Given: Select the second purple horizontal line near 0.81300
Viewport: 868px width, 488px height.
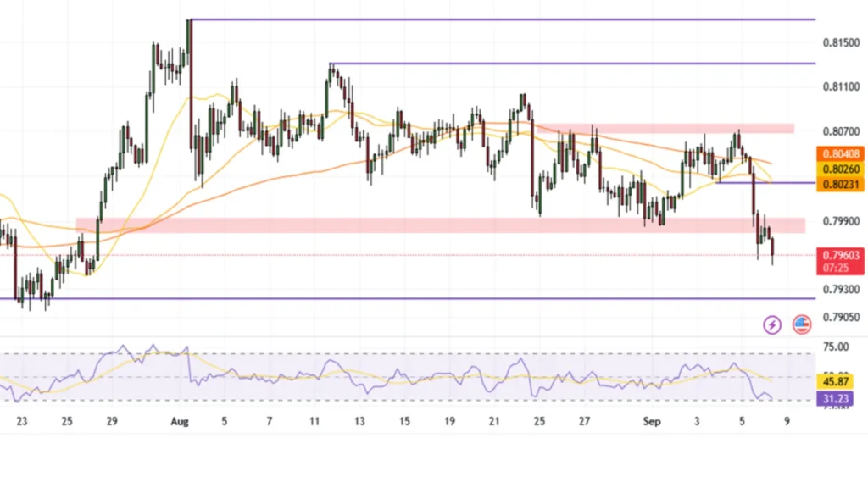Looking at the screenshot, I should pyautogui.click(x=576, y=64).
